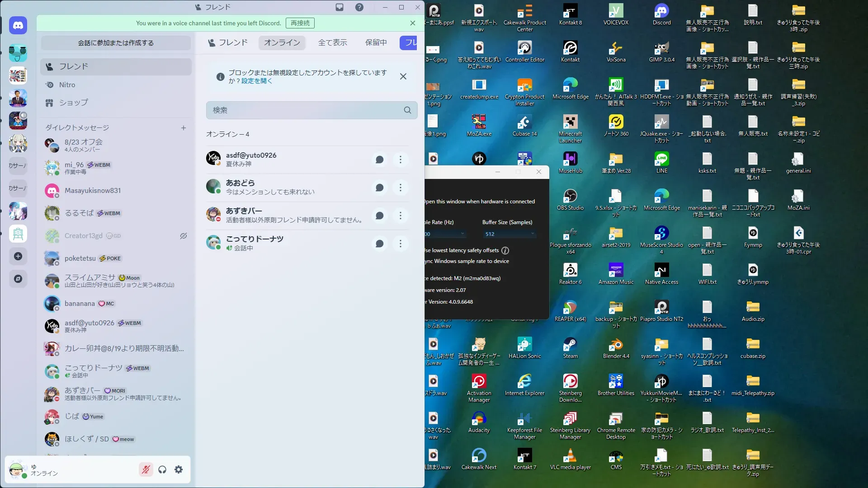Open the inbox icon in title bar
868x488 pixels.
tap(340, 7)
